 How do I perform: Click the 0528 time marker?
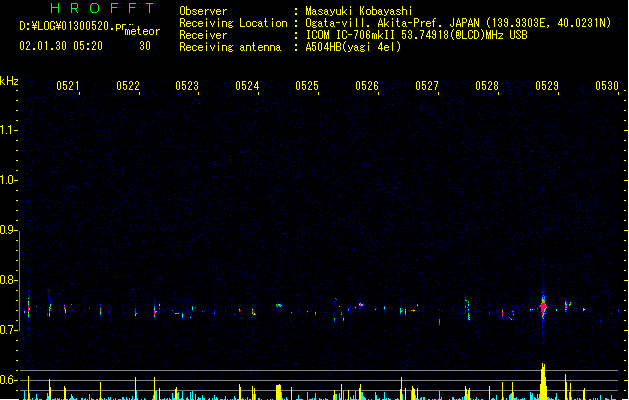pos(487,86)
